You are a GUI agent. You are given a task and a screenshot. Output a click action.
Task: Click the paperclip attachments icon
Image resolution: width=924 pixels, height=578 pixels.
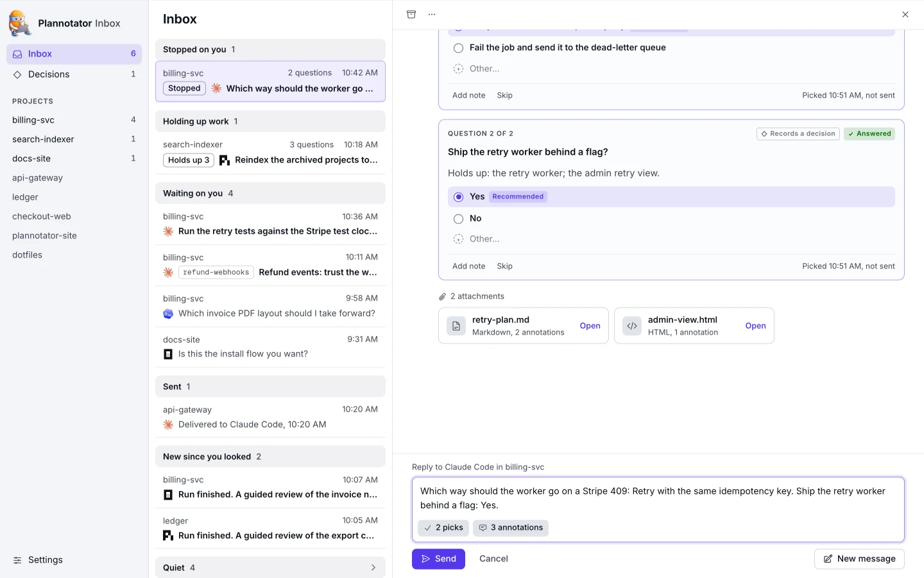(x=442, y=297)
